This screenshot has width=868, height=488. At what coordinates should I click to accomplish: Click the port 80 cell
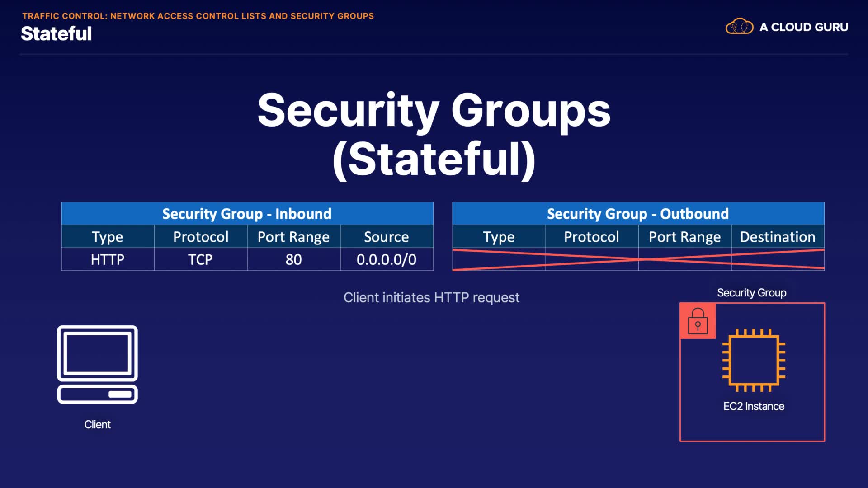pos(293,259)
